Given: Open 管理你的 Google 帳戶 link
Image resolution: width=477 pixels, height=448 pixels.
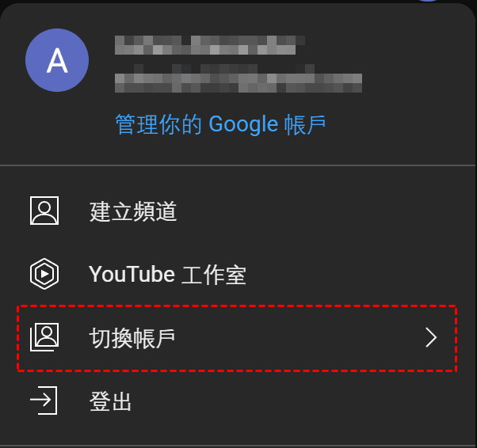Looking at the screenshot, I should click(x=220, y=124).
